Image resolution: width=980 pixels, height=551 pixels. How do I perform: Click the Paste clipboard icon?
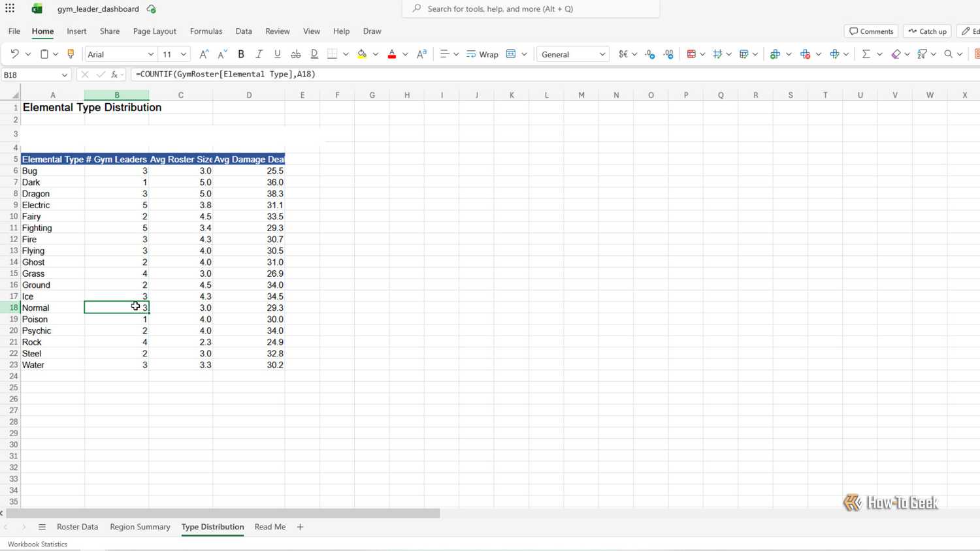[44, 54]
